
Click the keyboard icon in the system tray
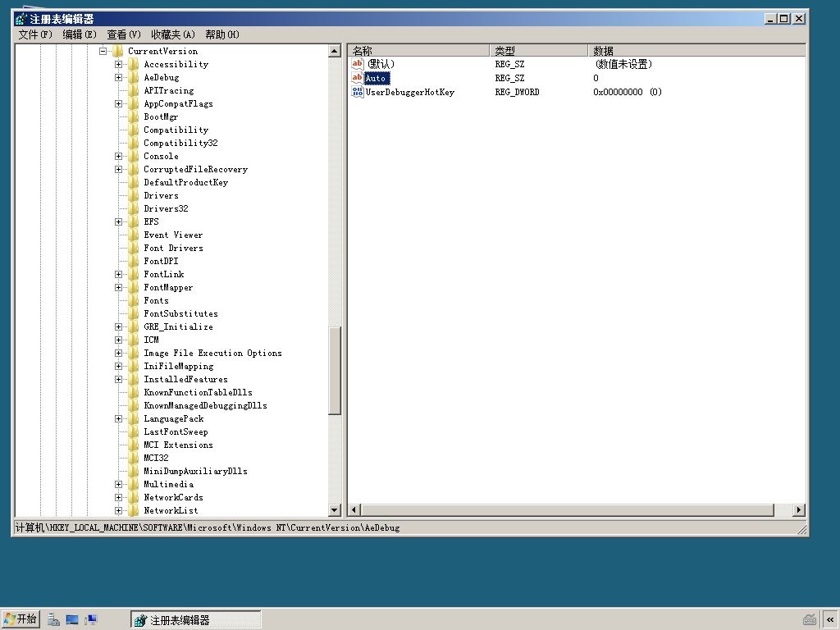tap(810, 620)
